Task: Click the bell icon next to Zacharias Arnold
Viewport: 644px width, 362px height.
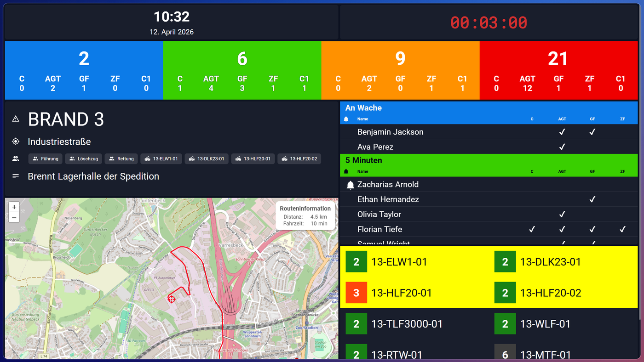Action: [x=350, y=185]
